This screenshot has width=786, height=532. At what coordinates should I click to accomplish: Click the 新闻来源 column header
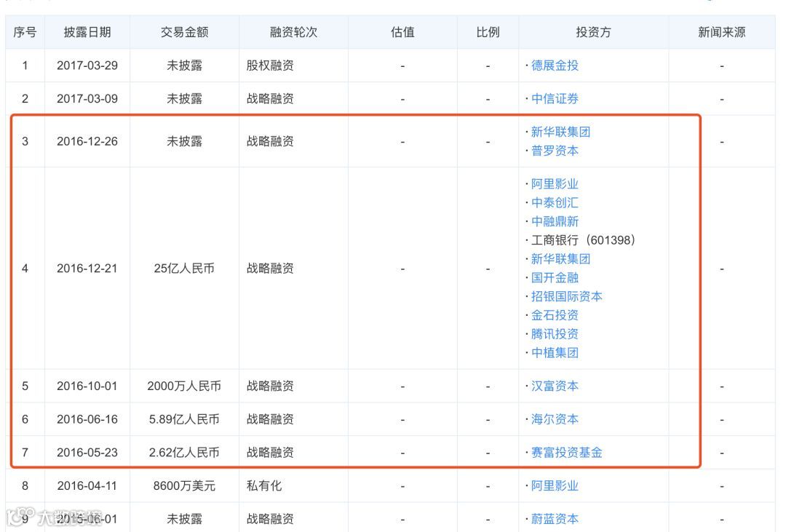tap(722, 32)
